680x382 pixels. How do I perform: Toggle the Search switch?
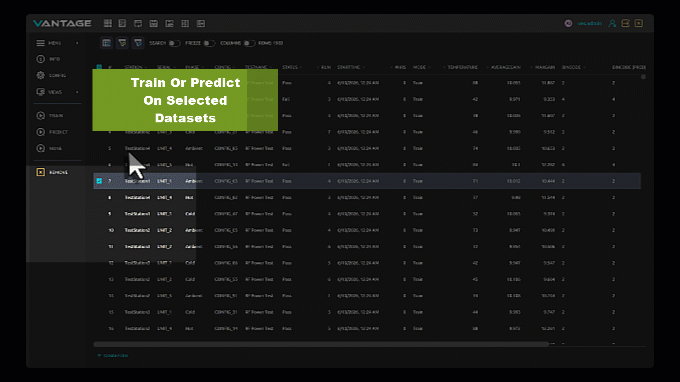pyautogui.click(x=174, y=43)
